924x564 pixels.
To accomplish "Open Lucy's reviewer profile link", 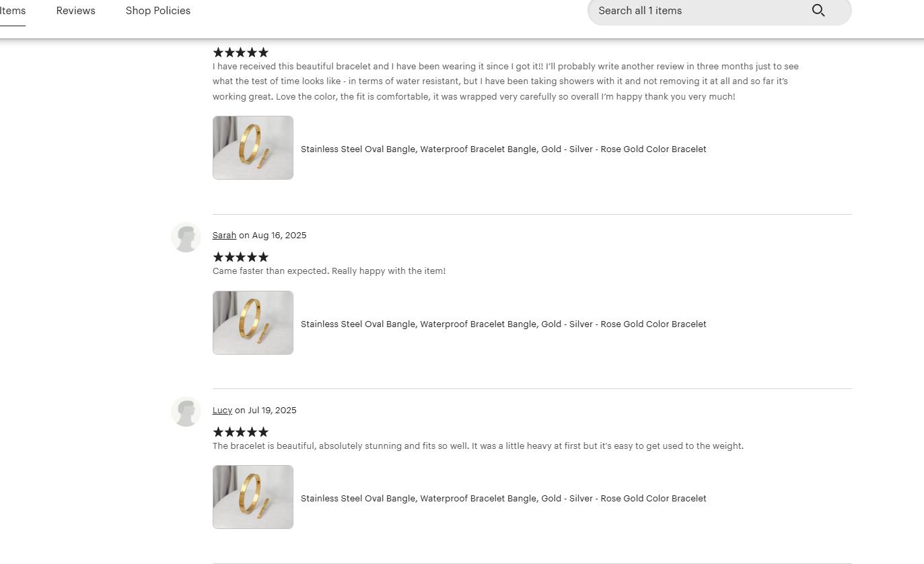I will 222,410.
